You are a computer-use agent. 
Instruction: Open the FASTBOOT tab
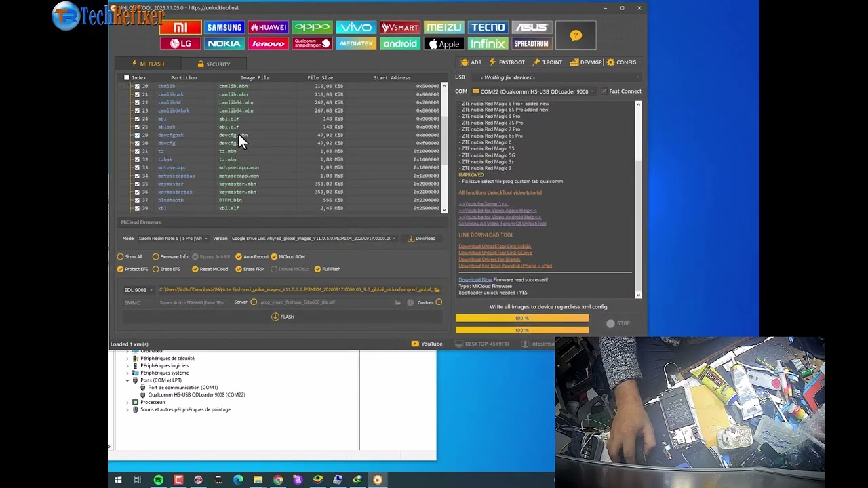click(507, 62)
